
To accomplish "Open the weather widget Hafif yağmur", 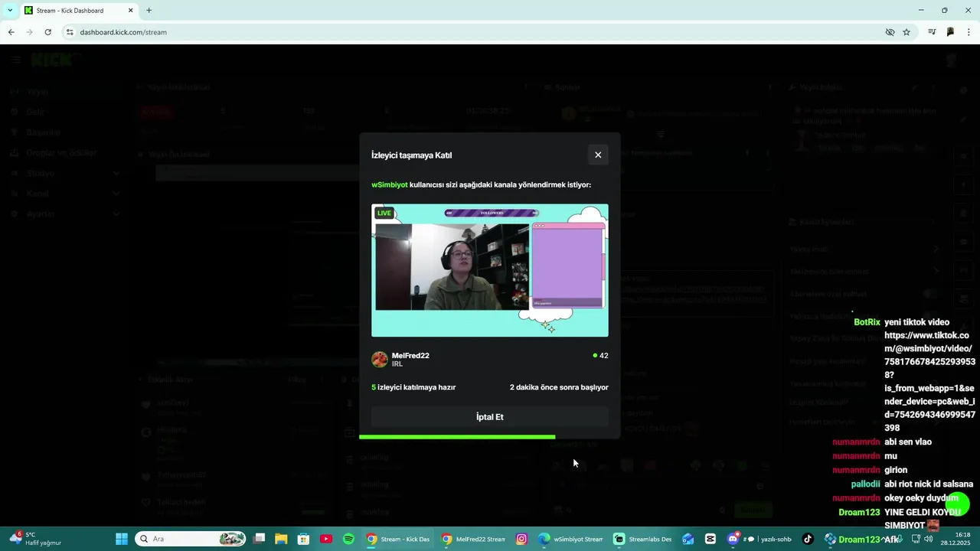I will click(36, 539).
